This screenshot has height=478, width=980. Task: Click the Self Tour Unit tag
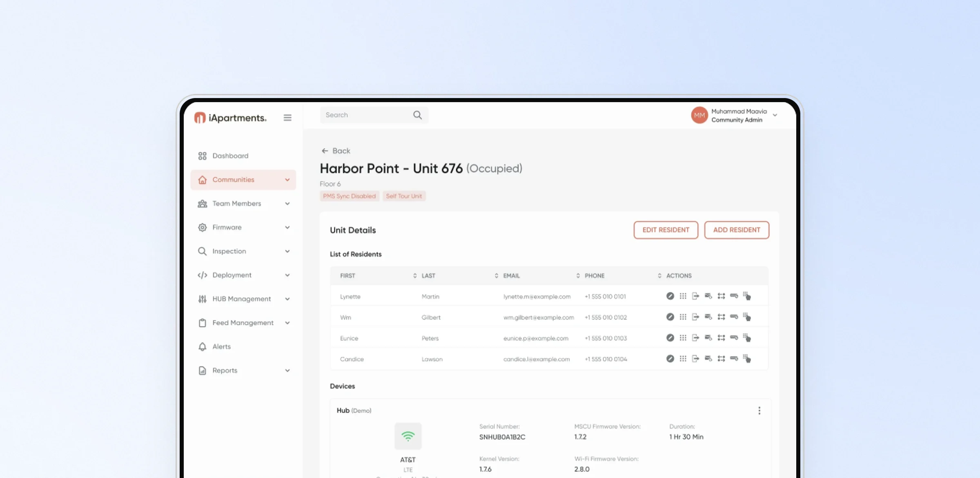[404, 196]
